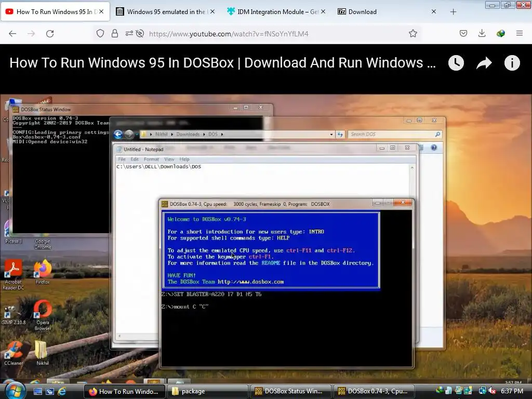This screenshot has width=532, height=399.
Task: Focus the Firefox URL address field
Action: 275,34
